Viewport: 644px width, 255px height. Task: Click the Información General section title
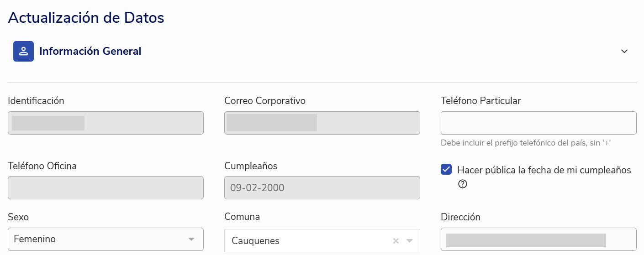(x=90, y=51)
